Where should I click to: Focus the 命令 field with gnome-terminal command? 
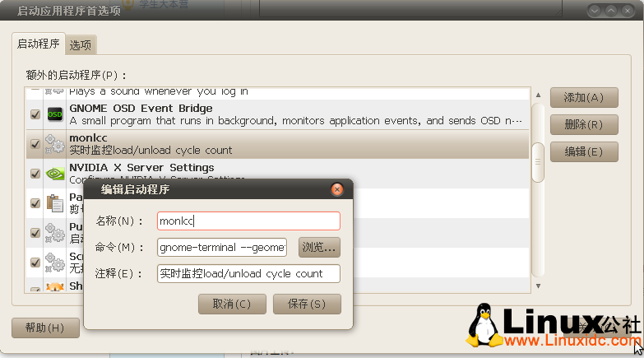pyautogui.click(x=224, y=247)
